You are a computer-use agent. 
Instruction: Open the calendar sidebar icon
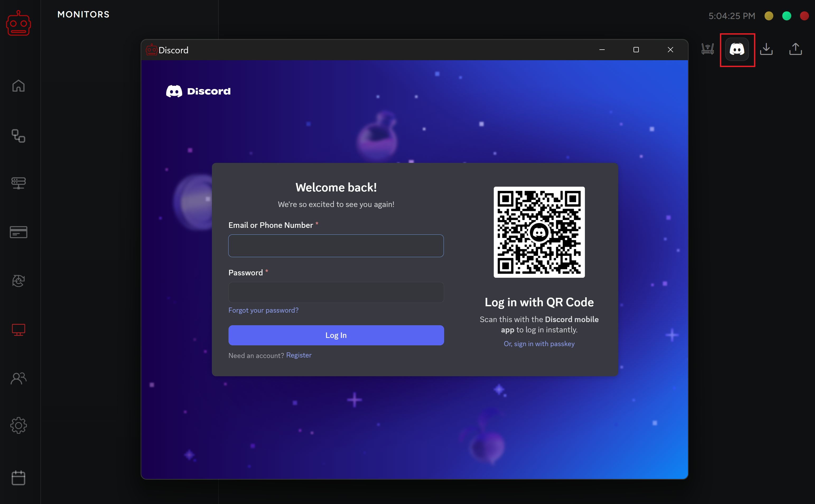pos(18,478)
